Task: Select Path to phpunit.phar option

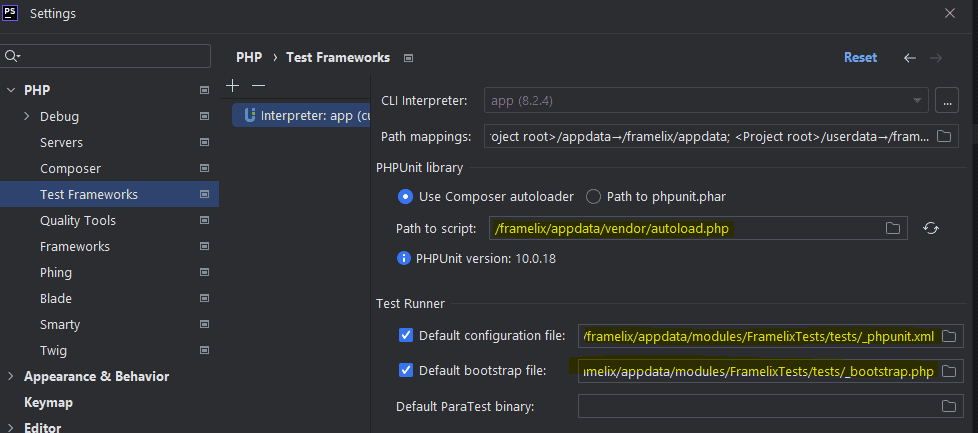Action: (593, 197)
